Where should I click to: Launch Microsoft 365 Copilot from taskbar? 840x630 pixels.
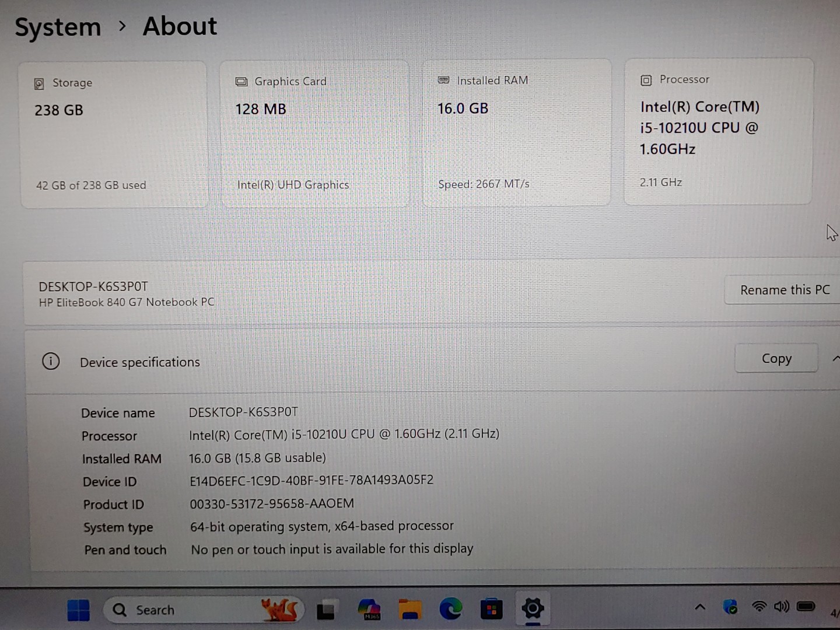coord(369,610)
